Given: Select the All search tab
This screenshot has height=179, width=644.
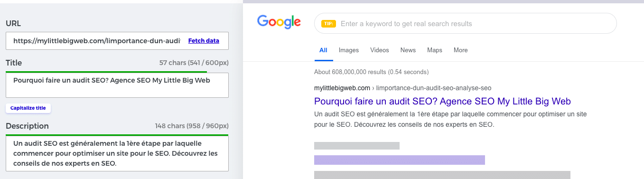Looking at the screenshot, I should point(323,50).
